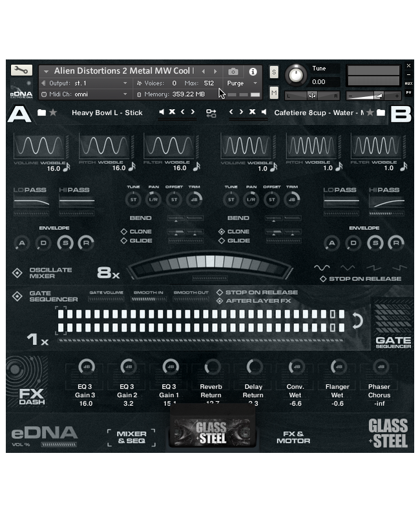Click layer A envelope Sustain knob

(x=65, y=243)
